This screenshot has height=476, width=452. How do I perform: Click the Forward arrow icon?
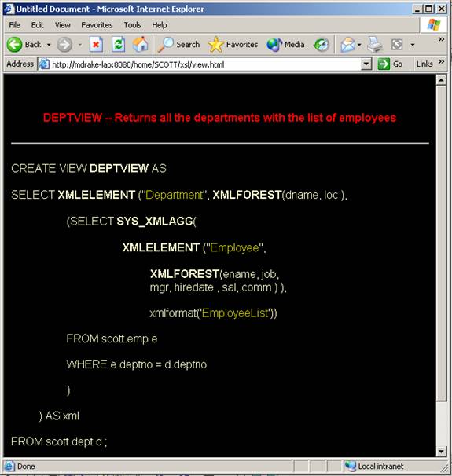(x=64, y=45)
